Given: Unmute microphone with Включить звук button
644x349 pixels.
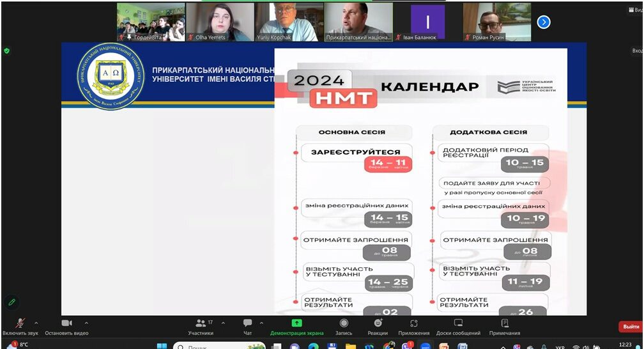Looking at the screenshot, I should (x=20, y=323).
